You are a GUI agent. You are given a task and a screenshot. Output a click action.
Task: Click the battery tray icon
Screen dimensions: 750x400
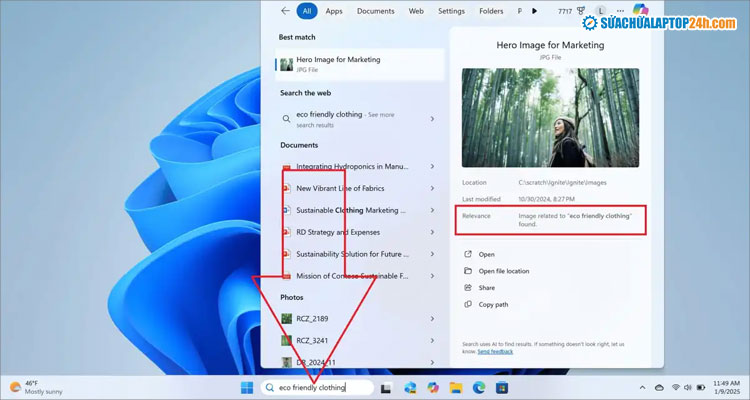coord(701,388)
